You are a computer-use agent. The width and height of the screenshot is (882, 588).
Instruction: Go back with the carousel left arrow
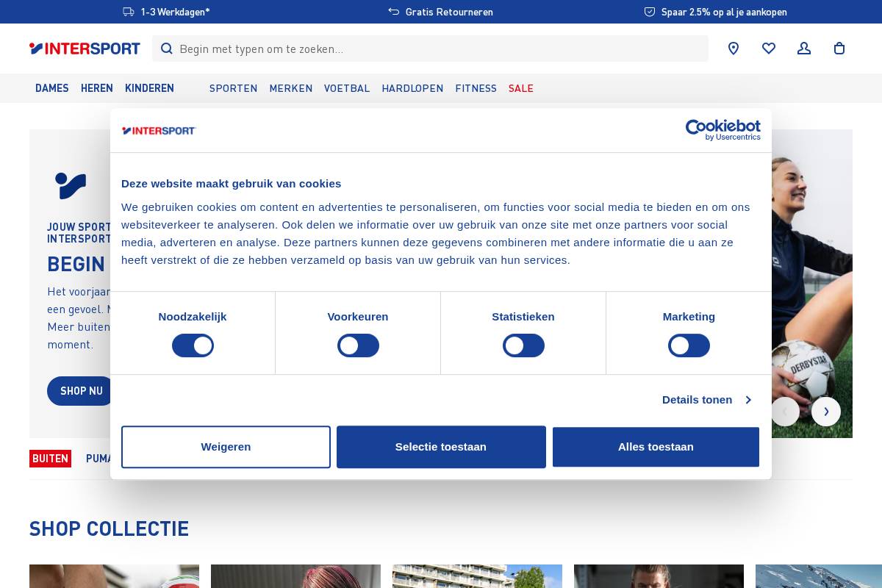pos(785,412)
